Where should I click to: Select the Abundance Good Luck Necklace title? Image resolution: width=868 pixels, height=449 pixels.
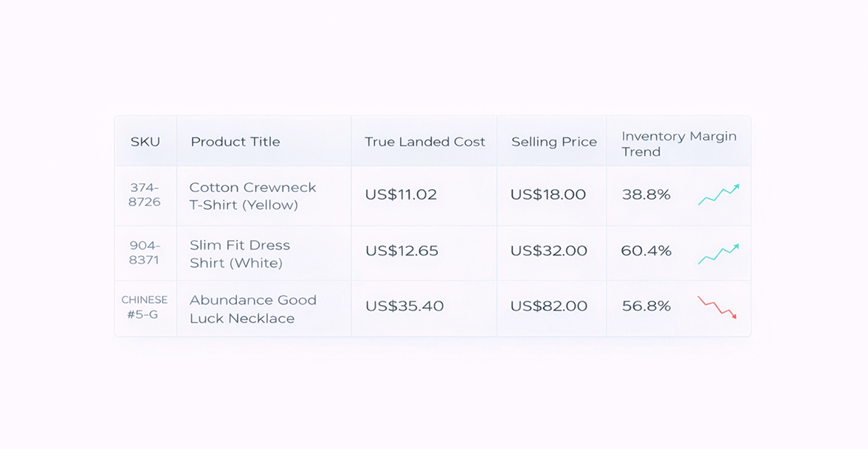[x=253, y=309]
